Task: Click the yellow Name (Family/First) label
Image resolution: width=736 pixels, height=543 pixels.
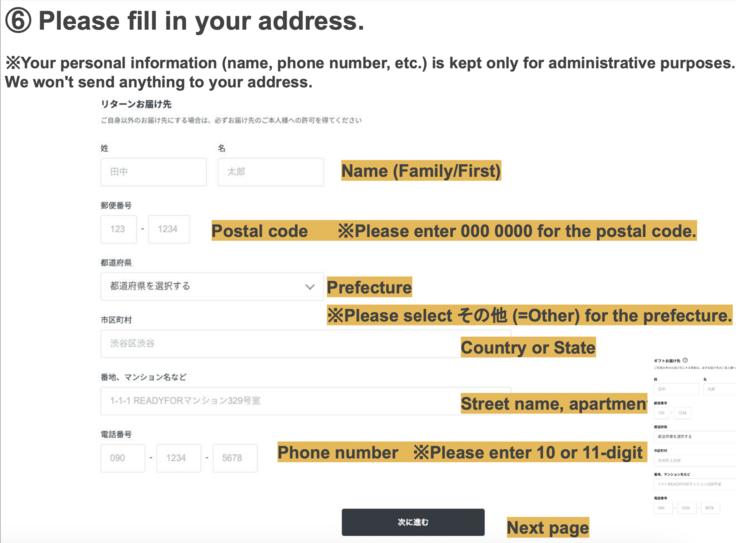Action: point(421,172)
